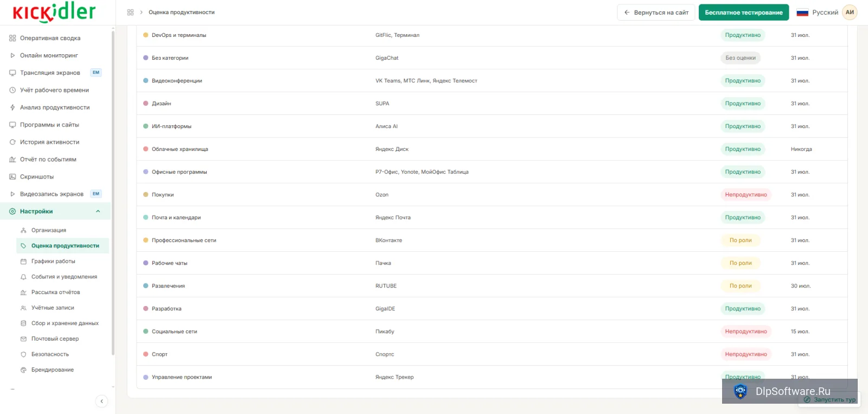This screenshot has height=414, width=868.
Task: Click Оценка продуктивности breadcrumb
Action: coord(182,12)
